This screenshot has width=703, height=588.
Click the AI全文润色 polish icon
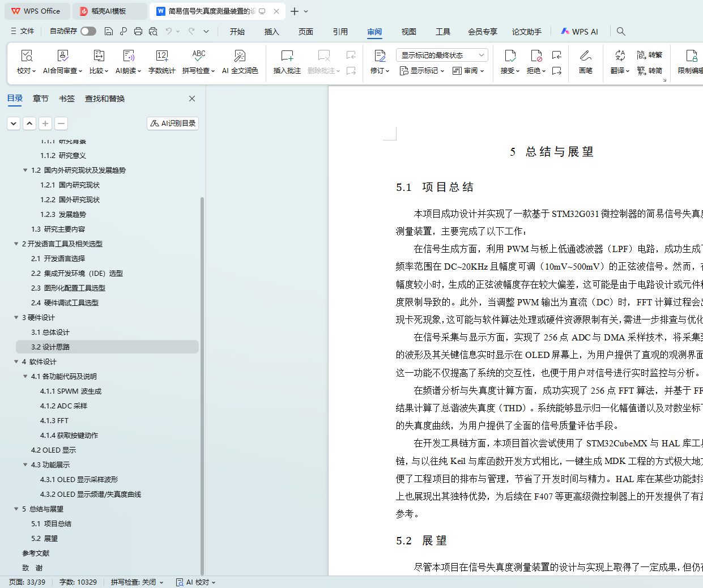point(240,56)
